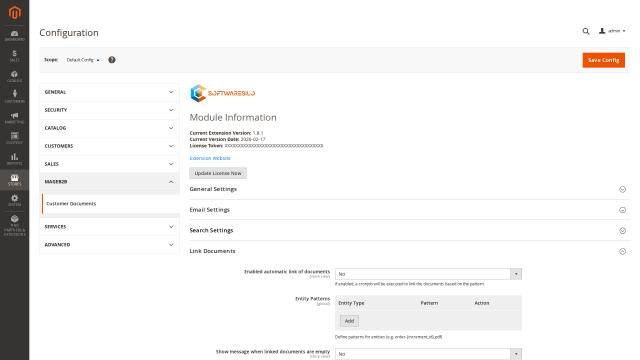Click the Action column header
This screenshot has width=640, height=360.
tap(482, 303)
